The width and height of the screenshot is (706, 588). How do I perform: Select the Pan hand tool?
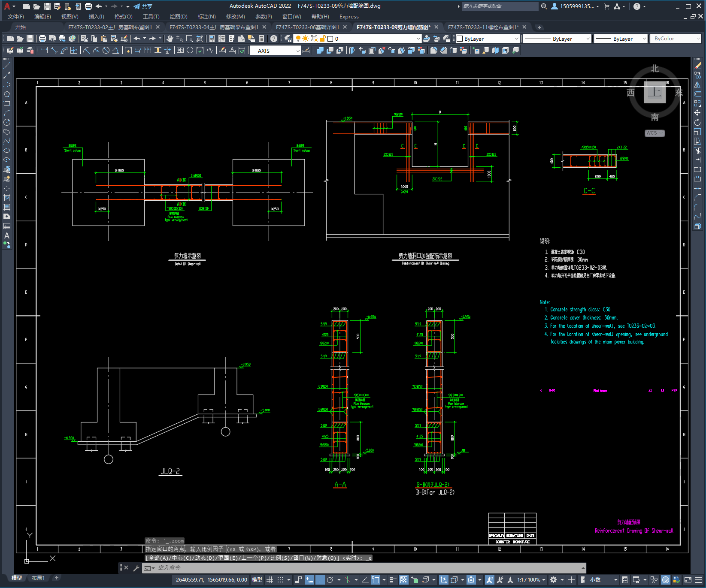point(170,39)
